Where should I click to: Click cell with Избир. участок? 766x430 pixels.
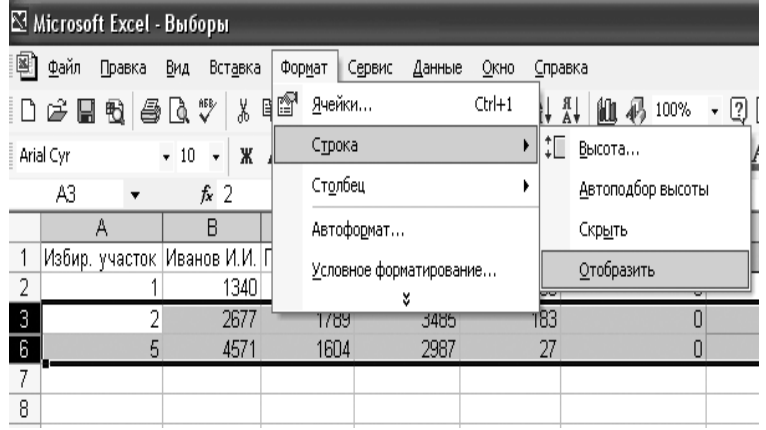click(102, 258)
